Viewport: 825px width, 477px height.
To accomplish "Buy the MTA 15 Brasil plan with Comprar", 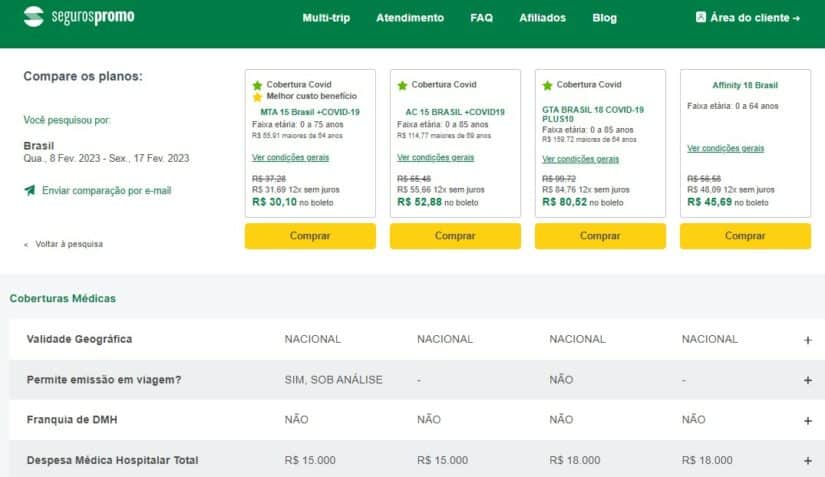I will 310,236.
